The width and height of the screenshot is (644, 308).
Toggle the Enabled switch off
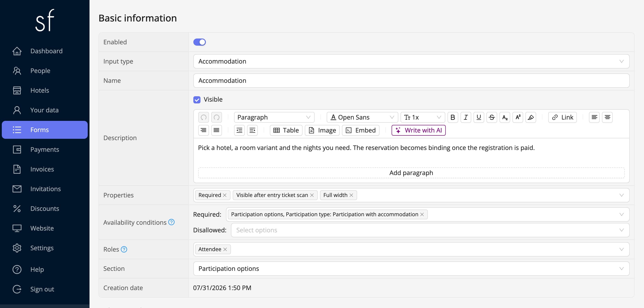click(x=200, y=42)
